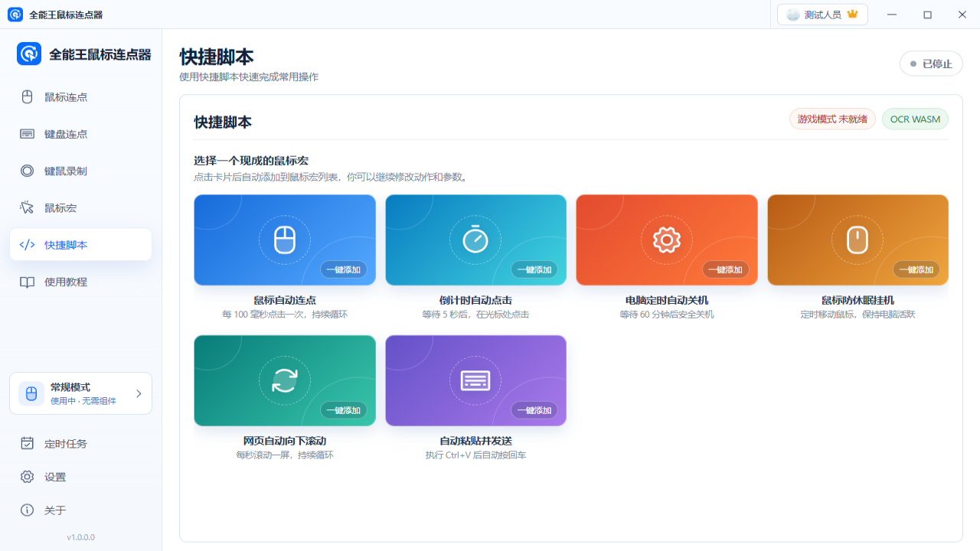Screen dimensions: 980x551
Task: Click the v1.0.0.0 version text
Action: pos(80,537)
